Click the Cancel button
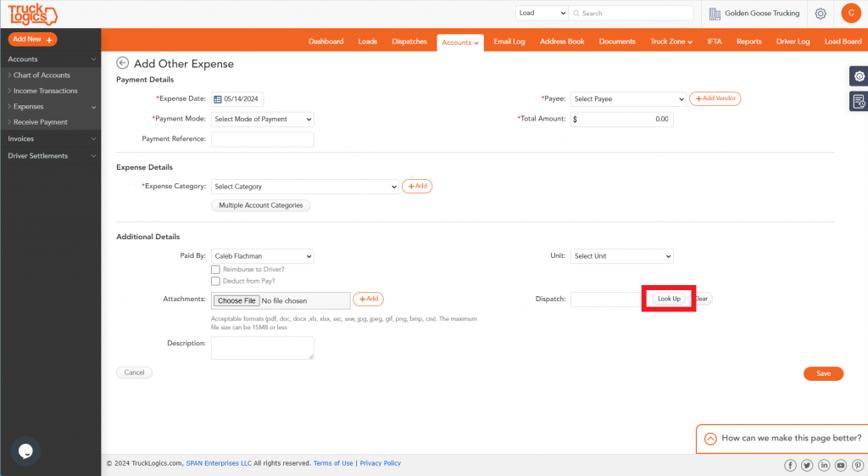This screenshot has height=476, width=868. [x=134, y=373]
